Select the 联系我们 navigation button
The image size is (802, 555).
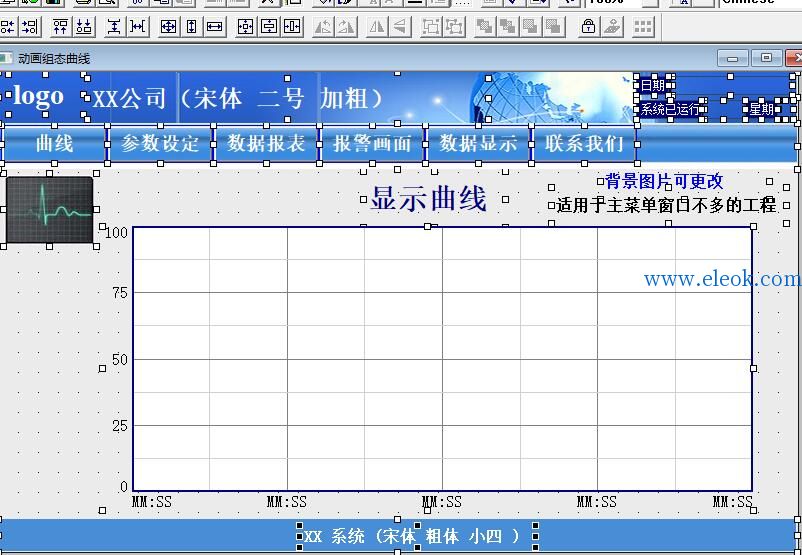pyautogui.click(x=584, y=144)
